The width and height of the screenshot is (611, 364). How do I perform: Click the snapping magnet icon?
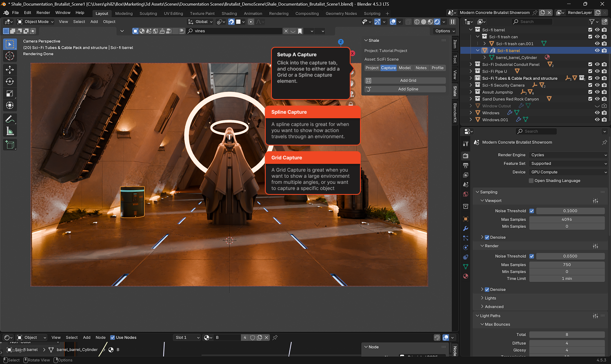pyautogui.click(x=231, y=22)
